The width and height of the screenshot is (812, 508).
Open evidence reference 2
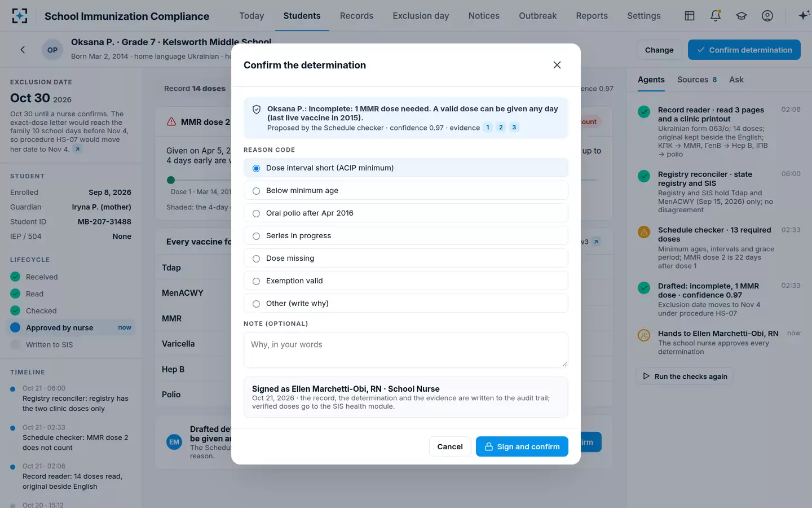click(501, 128)
